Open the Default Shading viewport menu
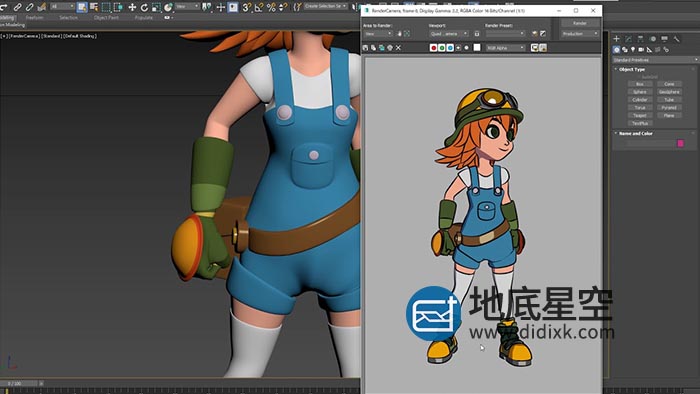The image size is (700, 394). (x=80, y=36)
